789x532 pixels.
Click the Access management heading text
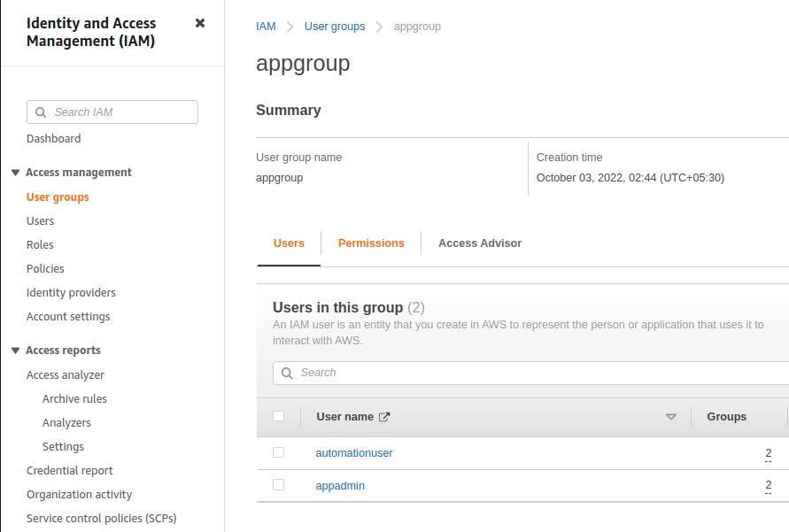click(79, 173)
